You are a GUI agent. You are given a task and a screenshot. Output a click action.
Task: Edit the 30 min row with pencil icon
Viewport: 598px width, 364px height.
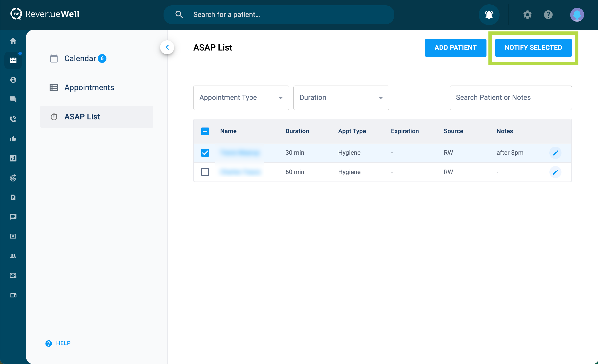(555, 153)
